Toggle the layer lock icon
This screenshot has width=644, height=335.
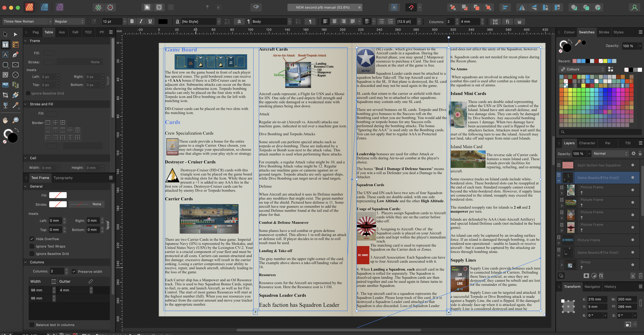[x=640, y=154]
